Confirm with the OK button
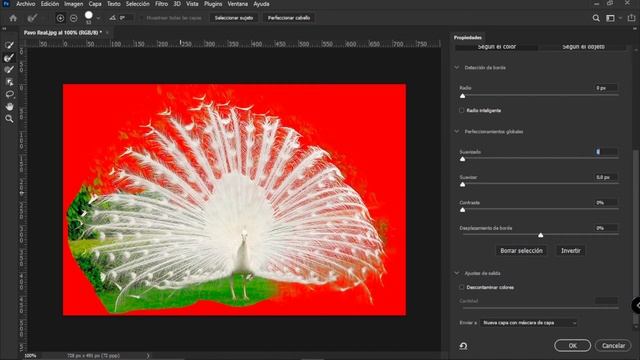Screen dimensions: 640x360 pyautogui.click(x=572, y=345)
